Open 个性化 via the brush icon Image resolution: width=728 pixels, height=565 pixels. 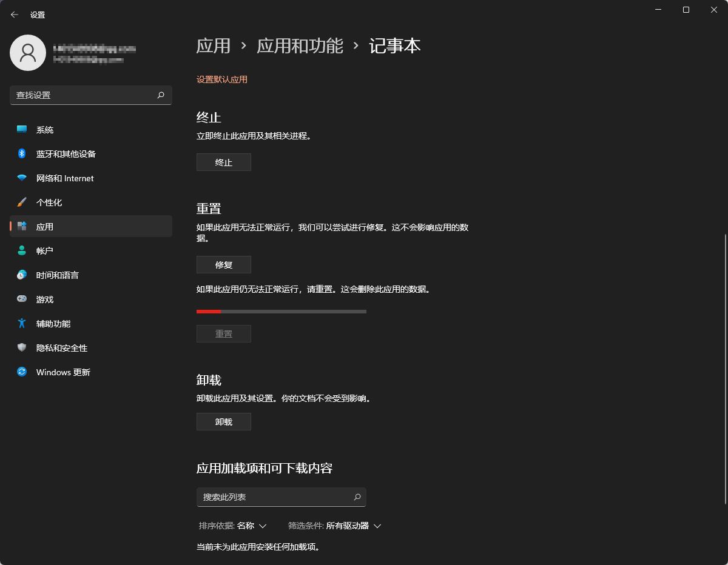pos(21,202)
